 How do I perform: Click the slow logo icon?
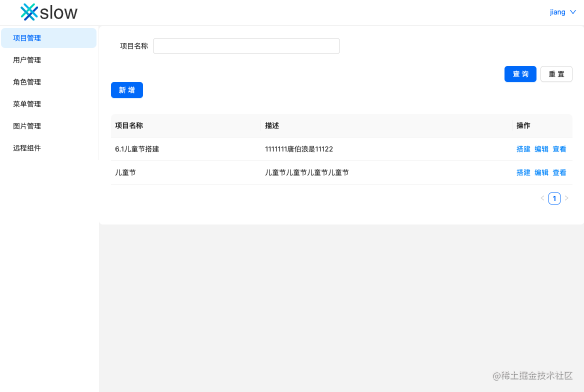29,12
